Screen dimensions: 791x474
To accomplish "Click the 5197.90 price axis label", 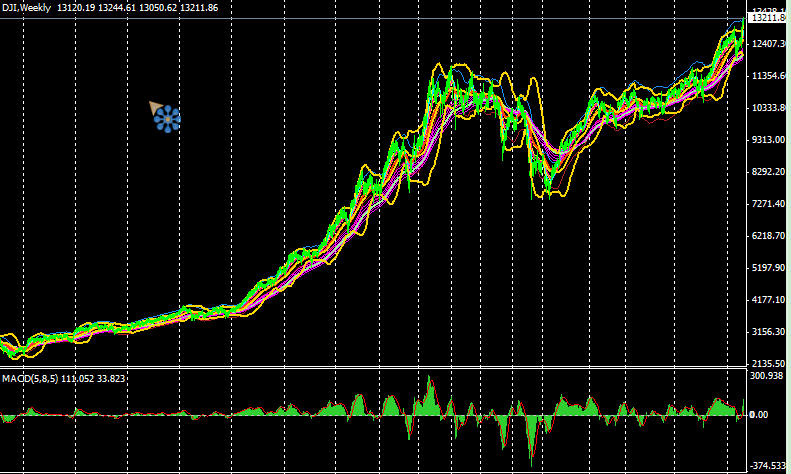I will pos(770,267).
